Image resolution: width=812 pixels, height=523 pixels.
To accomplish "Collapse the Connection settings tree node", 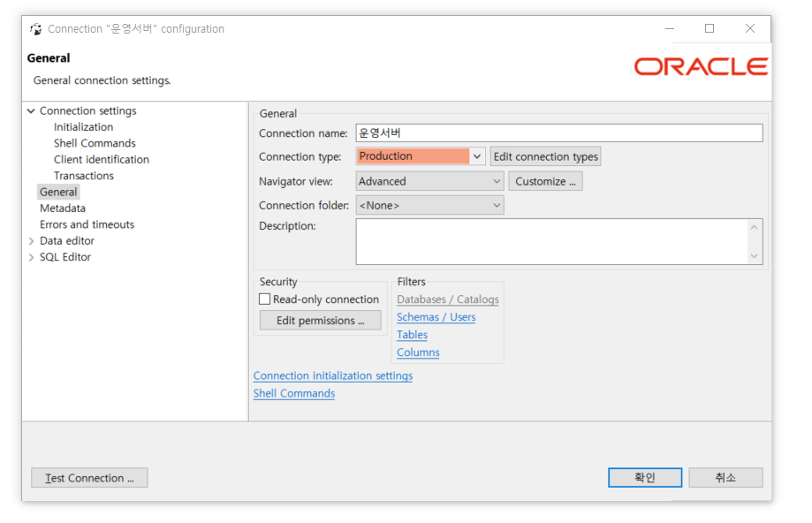I will (31, 110).
